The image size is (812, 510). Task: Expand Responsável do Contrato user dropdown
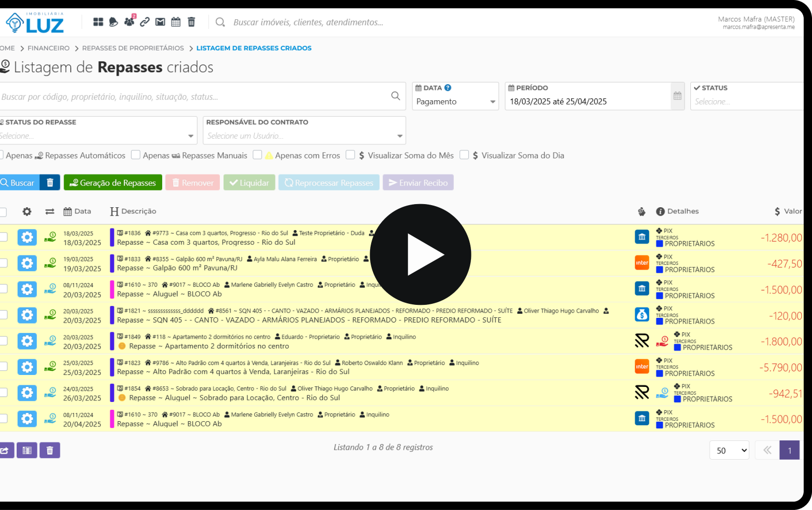coord(304,136)
